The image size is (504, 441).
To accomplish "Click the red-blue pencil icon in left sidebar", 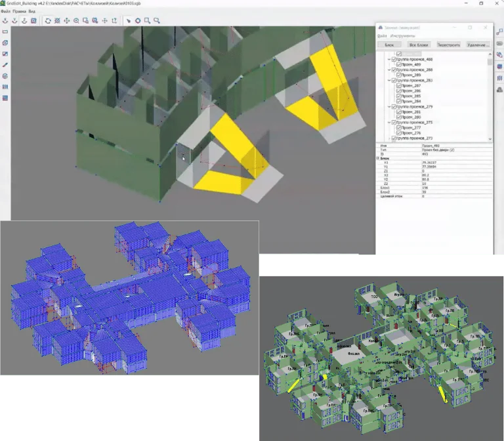I will tap(5, 65).
